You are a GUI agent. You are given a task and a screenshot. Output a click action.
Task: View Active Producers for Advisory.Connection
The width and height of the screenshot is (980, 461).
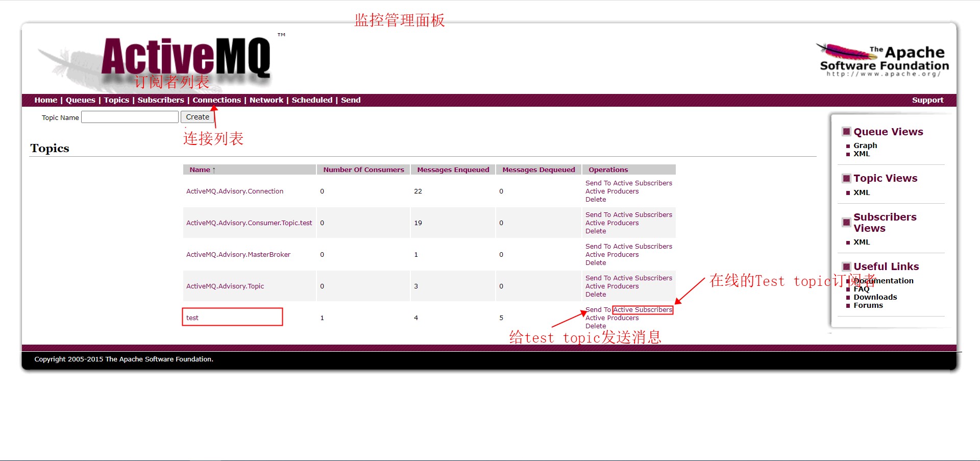[612, 191]
